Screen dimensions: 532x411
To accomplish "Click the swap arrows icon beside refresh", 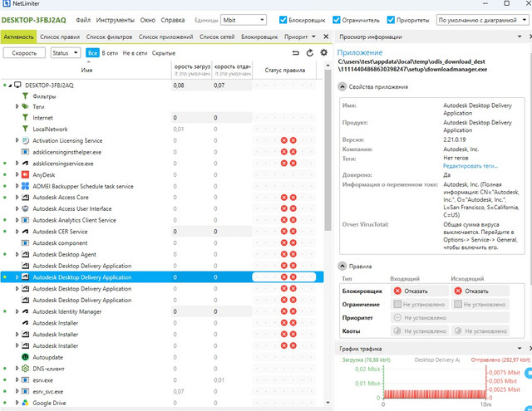I will pyautogui.click(x=296, y=53).
